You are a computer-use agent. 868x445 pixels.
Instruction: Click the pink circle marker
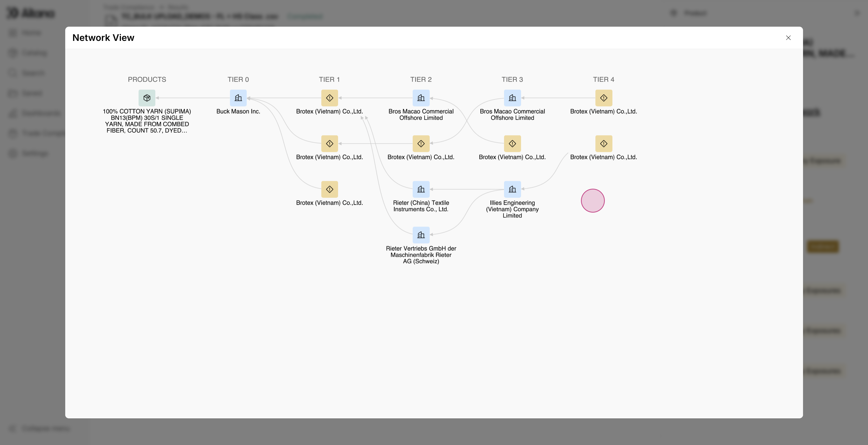pyautogui.click(x=593, y=201)
